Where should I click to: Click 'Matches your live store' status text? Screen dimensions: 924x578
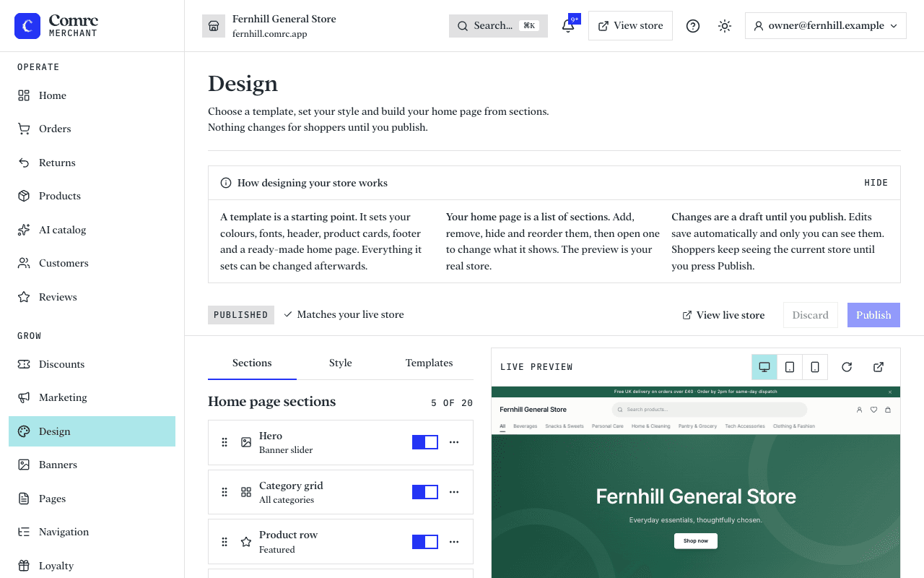pos(344,314)
